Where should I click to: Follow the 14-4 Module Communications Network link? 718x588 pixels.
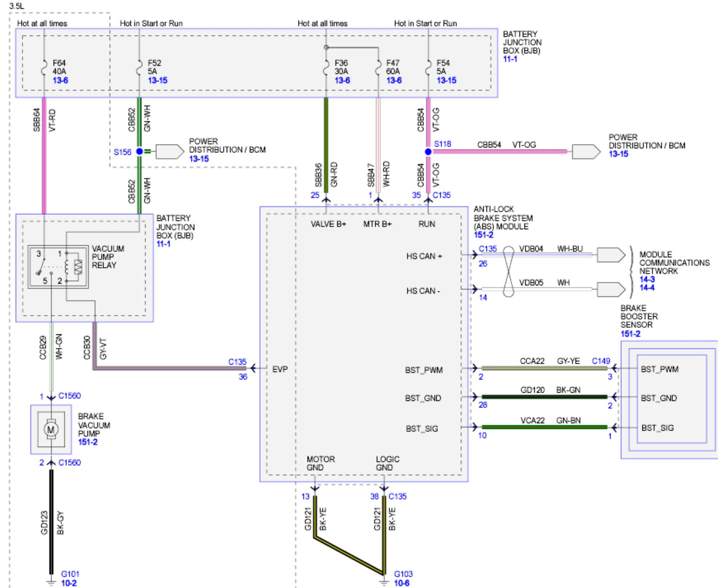point(647,288)
